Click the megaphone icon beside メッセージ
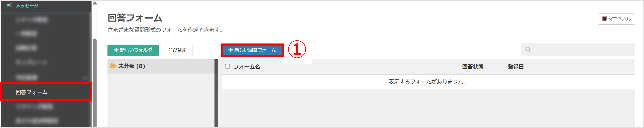The height and width of the screenshot is (128, 644). point(9,5)
